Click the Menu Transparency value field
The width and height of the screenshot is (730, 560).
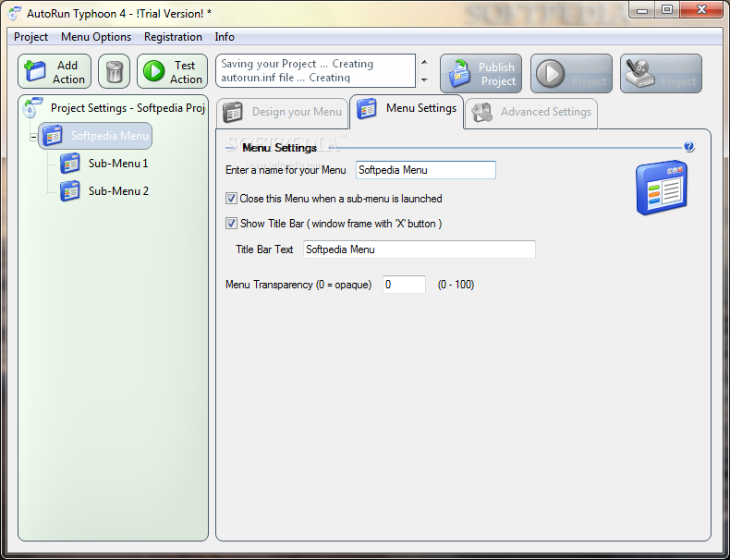404,285
